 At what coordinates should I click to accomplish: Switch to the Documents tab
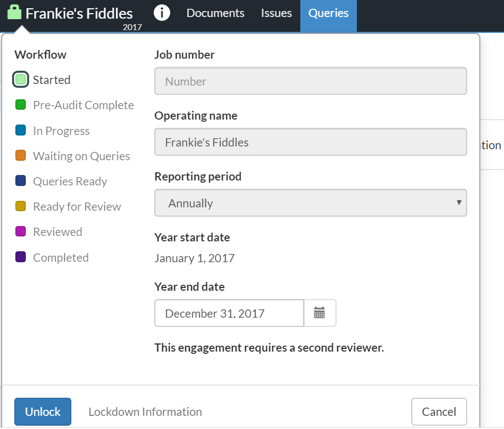tap(215, 13)
